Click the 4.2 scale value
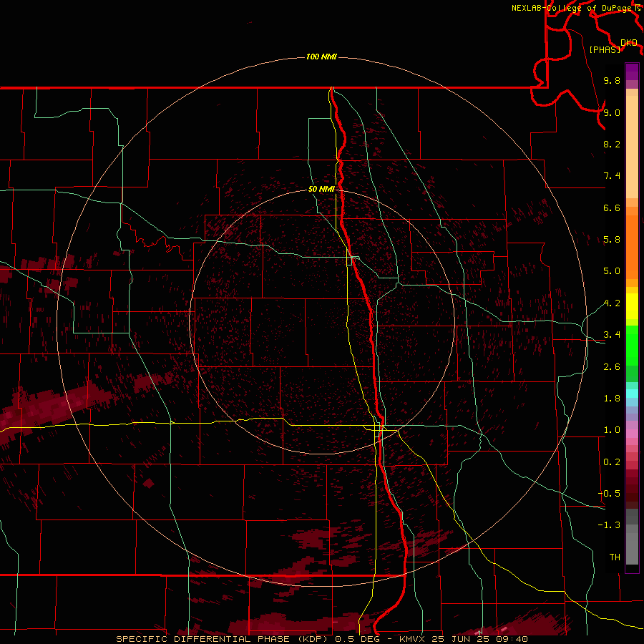This screenshot has width=644, height=644. click(x=612, y=303)
